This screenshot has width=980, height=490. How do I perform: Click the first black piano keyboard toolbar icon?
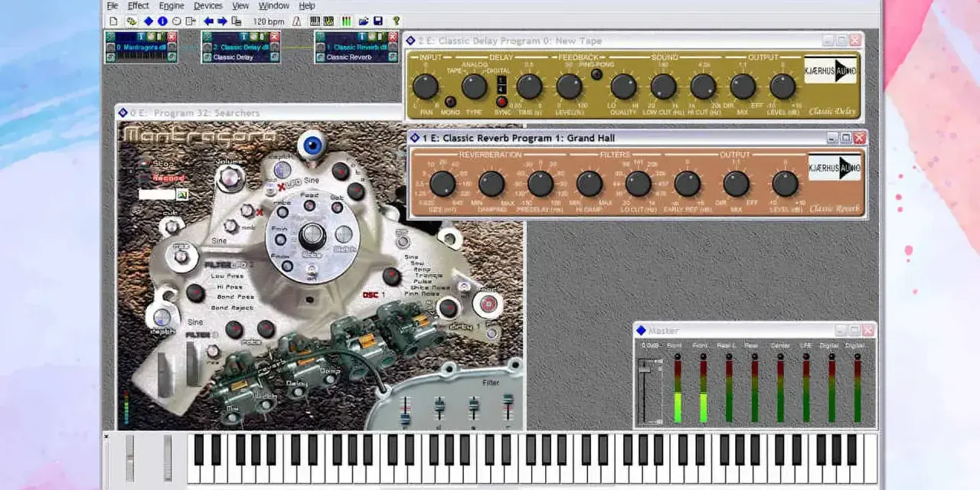315,21
